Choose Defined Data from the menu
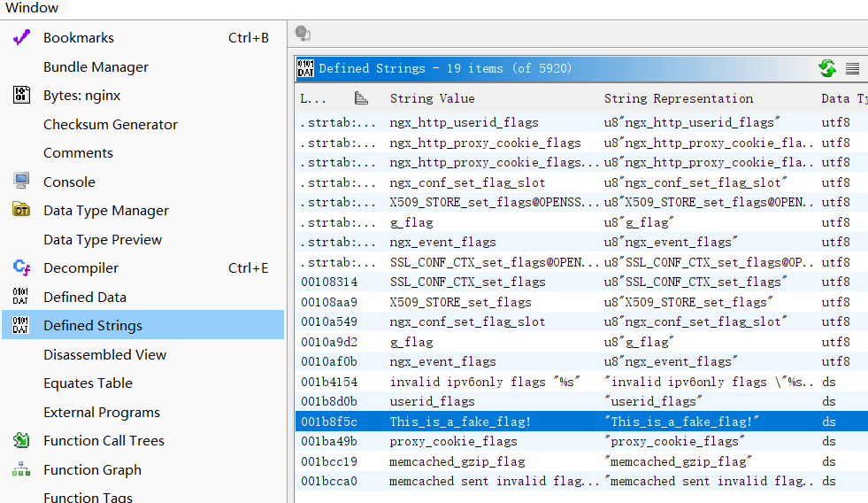Viewport: 868px width, 503px height. coord(85,297)
